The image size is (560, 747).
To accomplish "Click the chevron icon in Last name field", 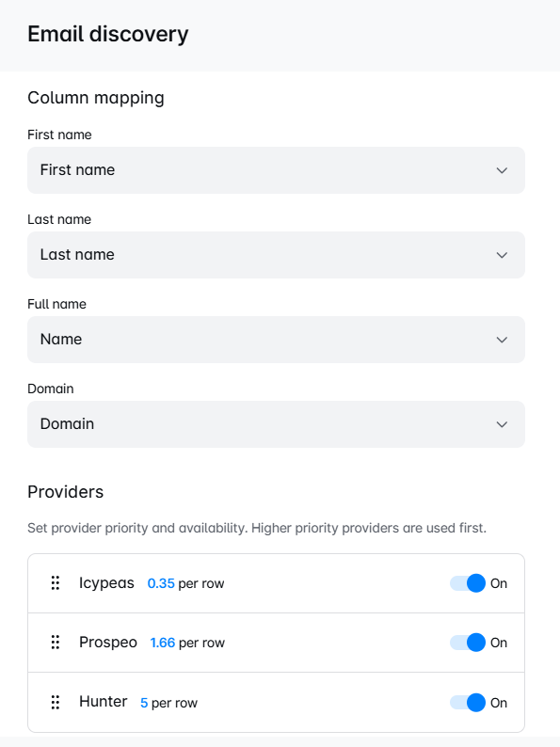I will coord(502,255).
